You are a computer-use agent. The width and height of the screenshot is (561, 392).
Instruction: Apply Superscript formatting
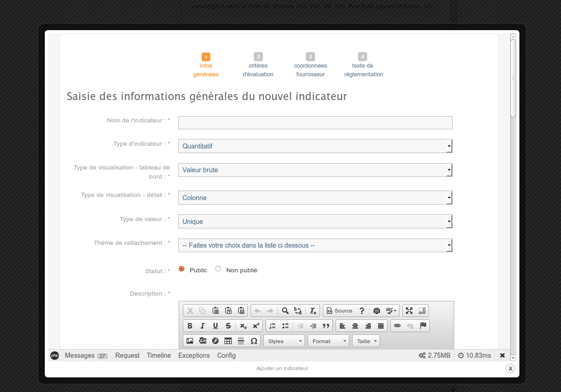[x=256, y=326]
